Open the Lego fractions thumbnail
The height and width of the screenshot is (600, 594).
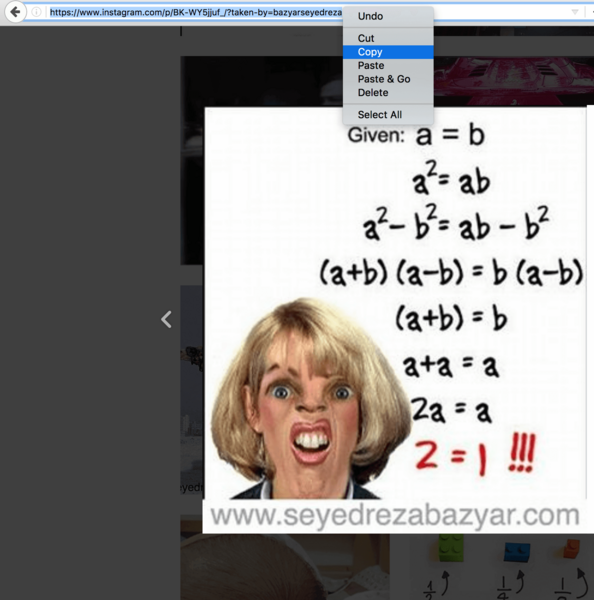pos(501,567)
